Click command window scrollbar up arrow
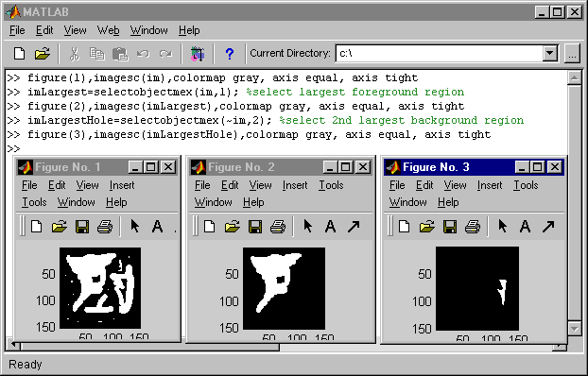The height and width of the screenshot is (376, 588). pos(574,78)
